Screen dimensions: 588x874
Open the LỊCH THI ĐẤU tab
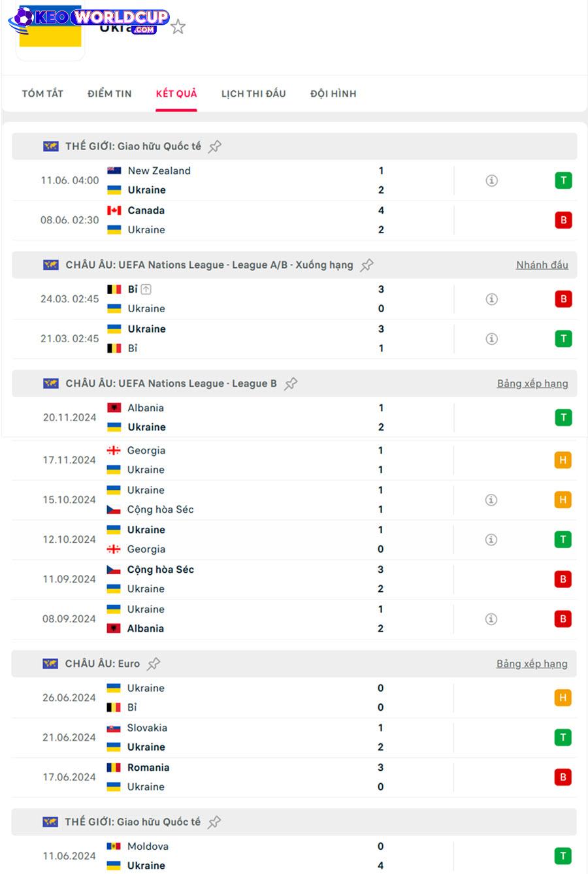click(253, 93)
